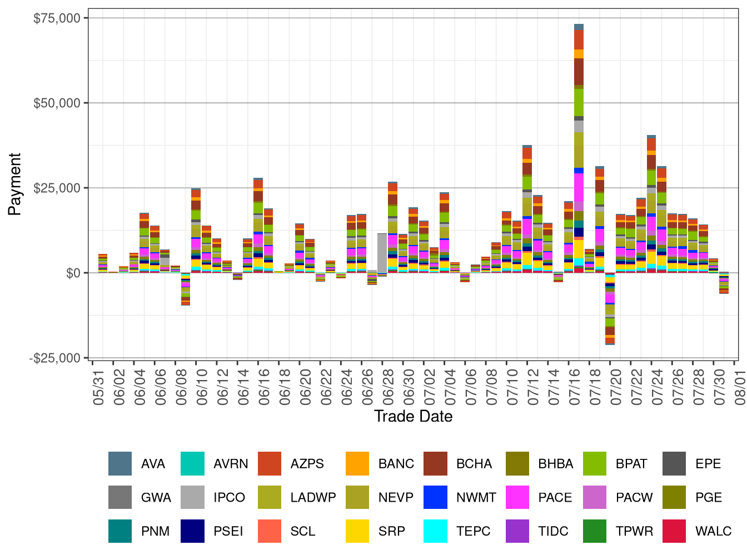The width and height of the screenshot is (747, 560).
Task: Click the PNM legend color swatch
Action: point(120,531)
